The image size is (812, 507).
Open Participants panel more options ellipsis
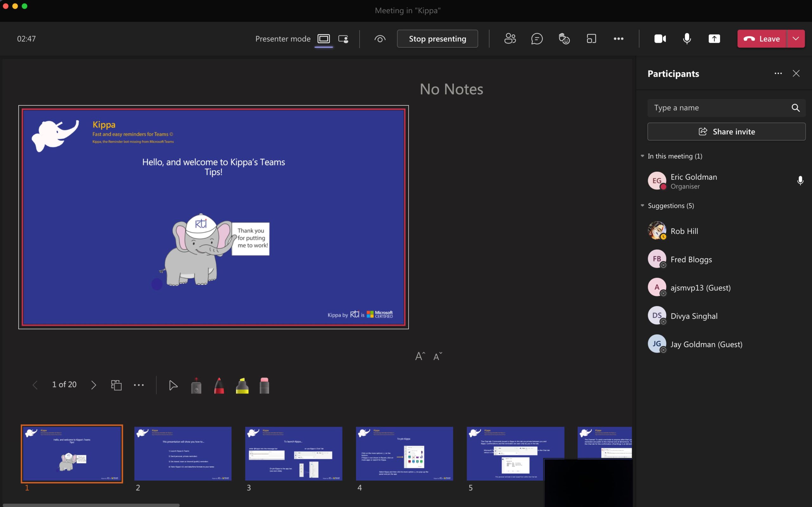tap(778, 73)
